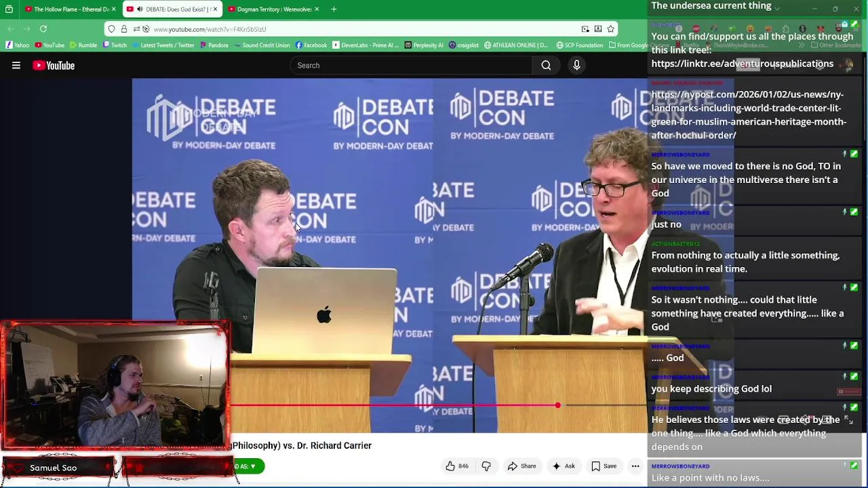868x488 pixels.
Task: Share the debate video
Action: (521, 466)
